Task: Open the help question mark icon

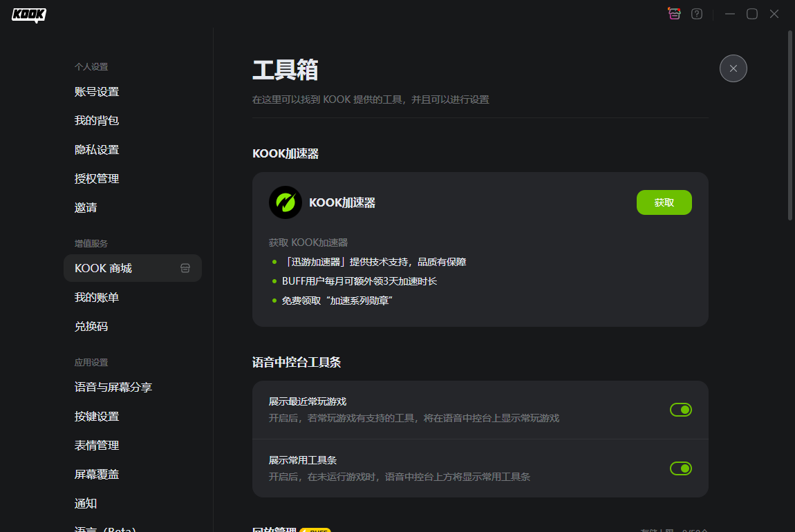Action: click(x=697, y=14)
